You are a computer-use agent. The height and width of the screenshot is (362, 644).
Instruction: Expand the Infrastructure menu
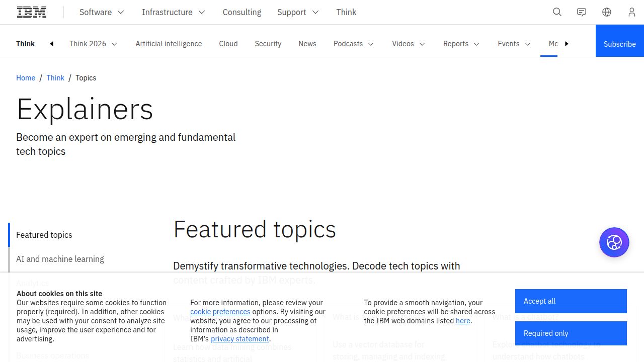[x=174, y=12]
